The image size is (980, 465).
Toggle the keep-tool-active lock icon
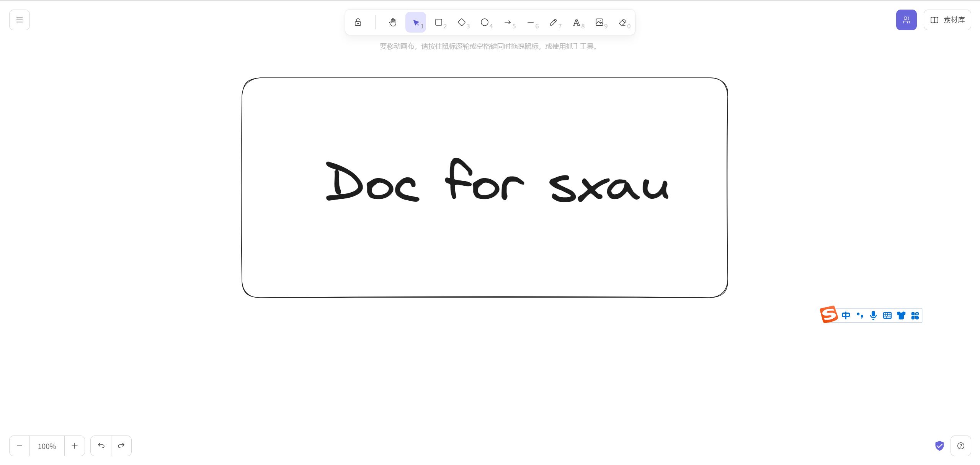click(358, 22)
